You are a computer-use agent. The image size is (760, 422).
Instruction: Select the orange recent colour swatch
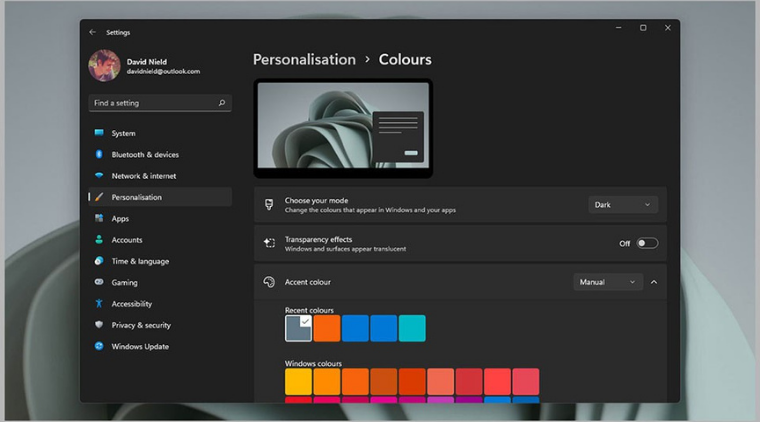(327, 328)
